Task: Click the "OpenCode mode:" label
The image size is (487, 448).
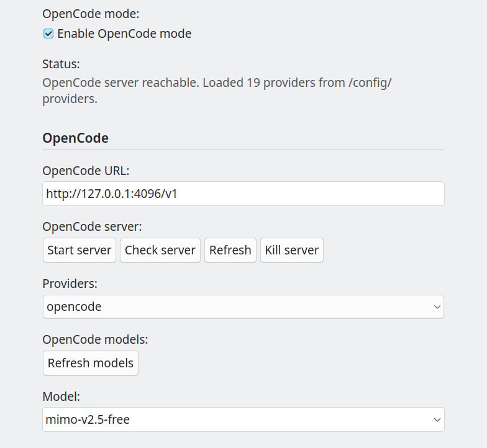Action: click(x=91, y=14)
